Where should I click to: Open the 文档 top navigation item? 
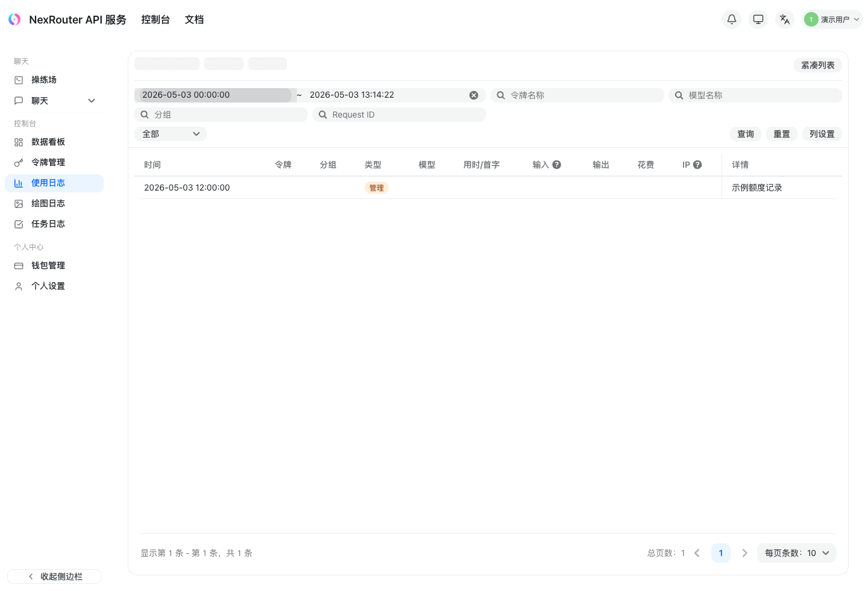(x=194, y=19)
